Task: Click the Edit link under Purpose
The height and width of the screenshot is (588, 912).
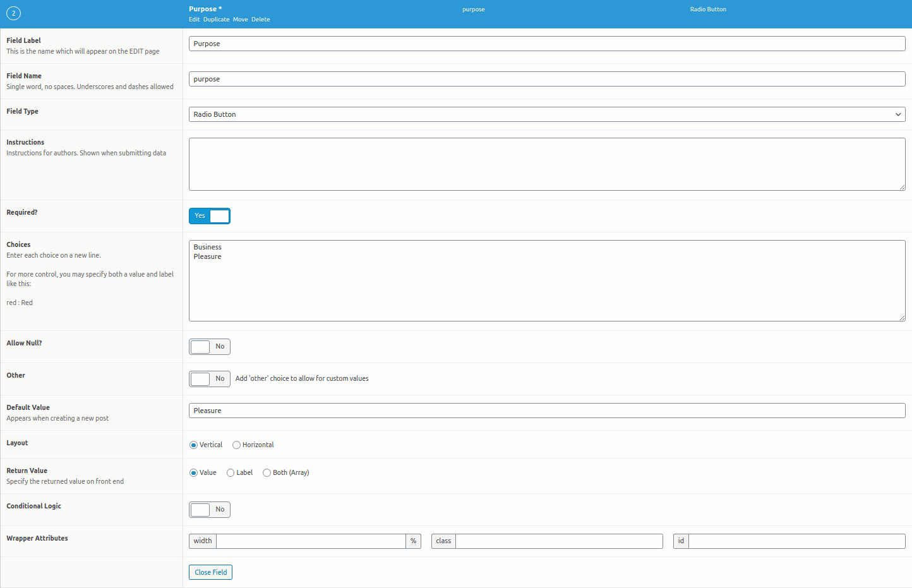Action: pos(194,19)
